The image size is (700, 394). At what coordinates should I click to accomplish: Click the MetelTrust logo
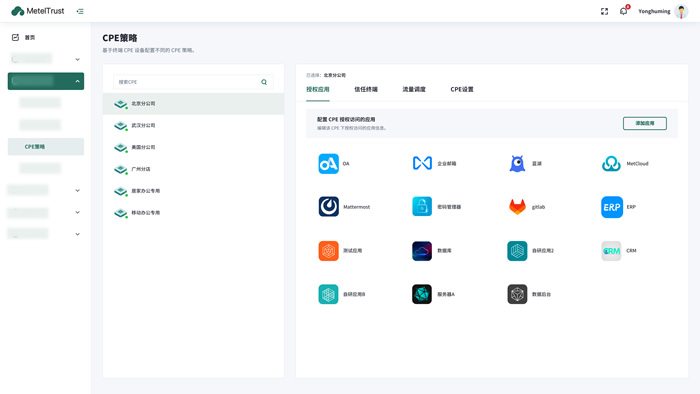[x=38, y=11]
